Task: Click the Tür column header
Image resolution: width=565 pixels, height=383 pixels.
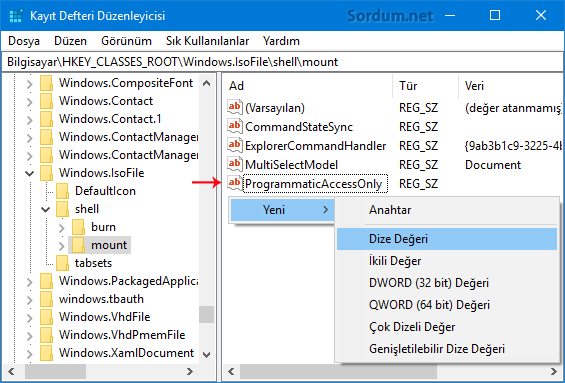Action: (x=425, y=86)
